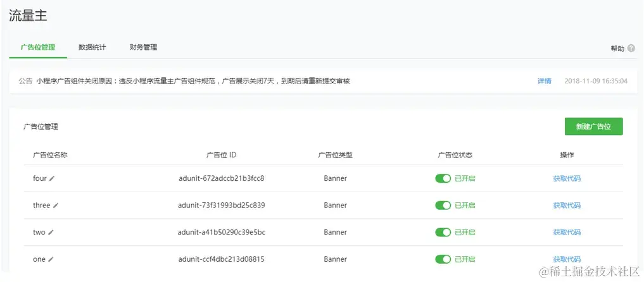This screenshot has width=644, height=282.
Task: Click the 已开启 label in the two row
Action: click(465, 232)
